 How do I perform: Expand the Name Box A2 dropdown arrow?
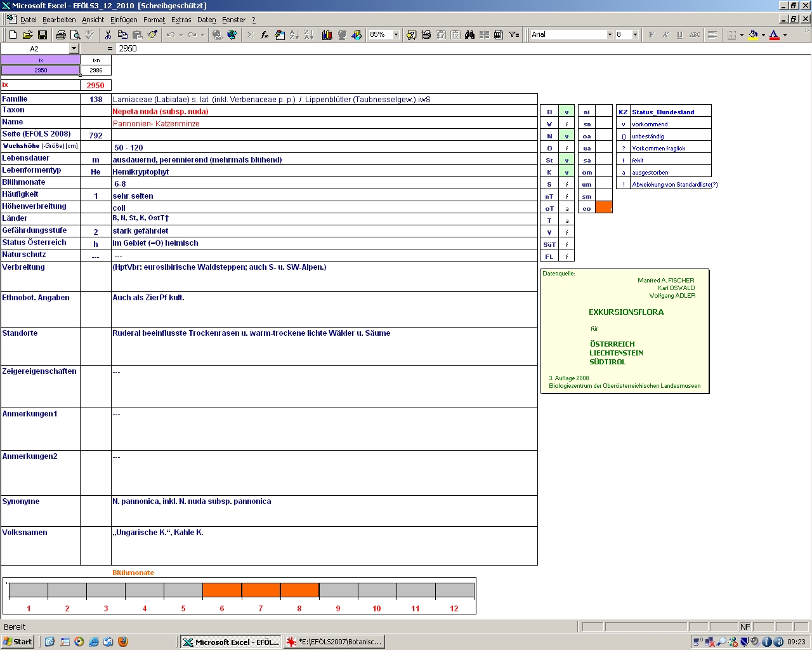74,49
